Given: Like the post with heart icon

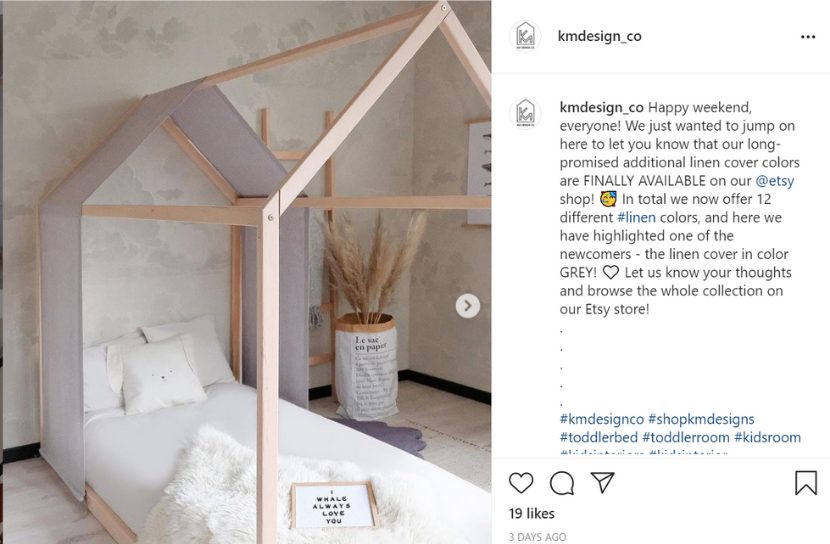Looking at the screenshot, I should (x=521, y=483).
